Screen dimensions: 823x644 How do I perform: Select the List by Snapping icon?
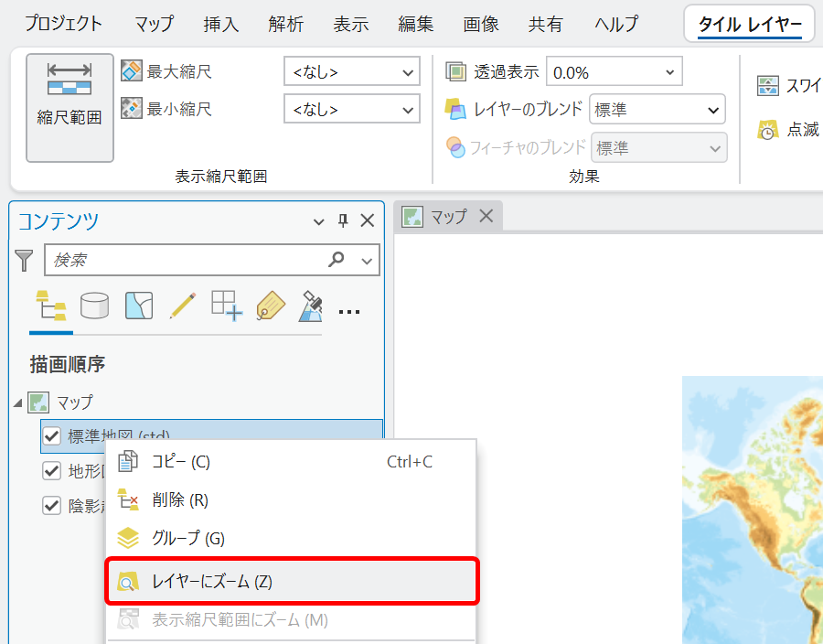[x=226, y=306]
